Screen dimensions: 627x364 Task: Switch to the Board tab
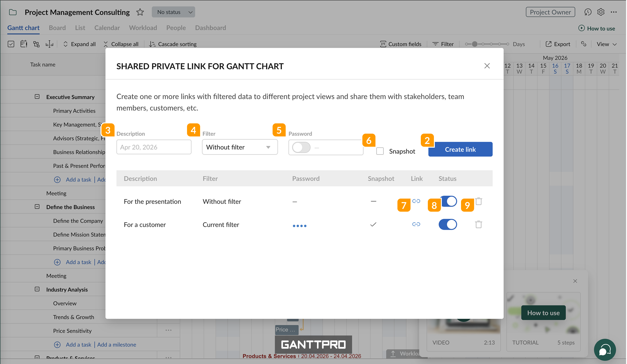(57, 28)
